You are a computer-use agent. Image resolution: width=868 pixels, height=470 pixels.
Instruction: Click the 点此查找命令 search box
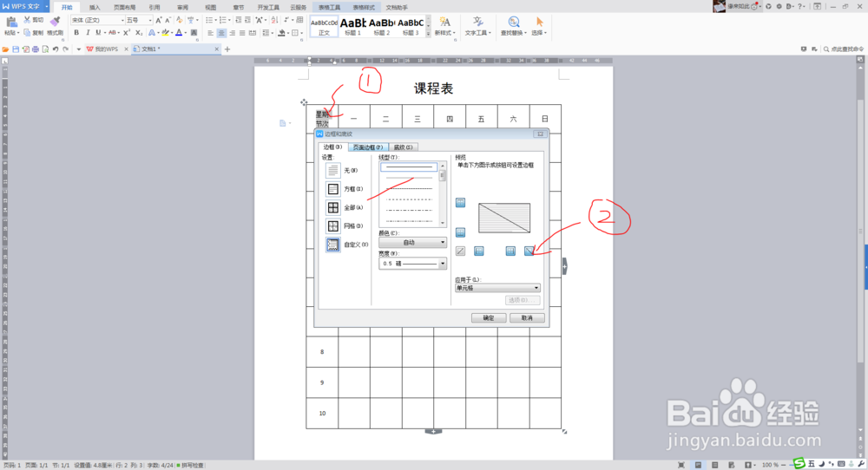843,49
